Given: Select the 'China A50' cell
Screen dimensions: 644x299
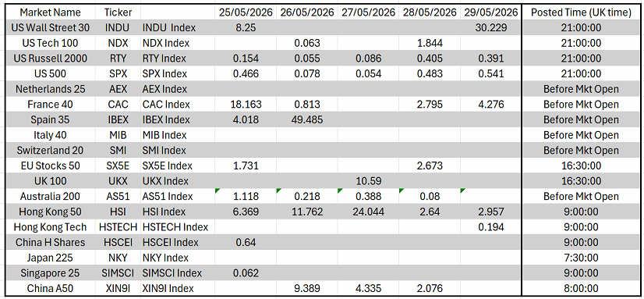Looking at the screenshot, I should click(51, 288).
